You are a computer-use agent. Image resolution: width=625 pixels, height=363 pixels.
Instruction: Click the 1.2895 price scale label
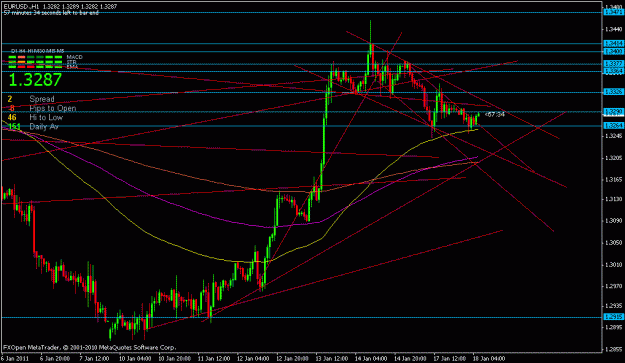(x=613, y=328)
